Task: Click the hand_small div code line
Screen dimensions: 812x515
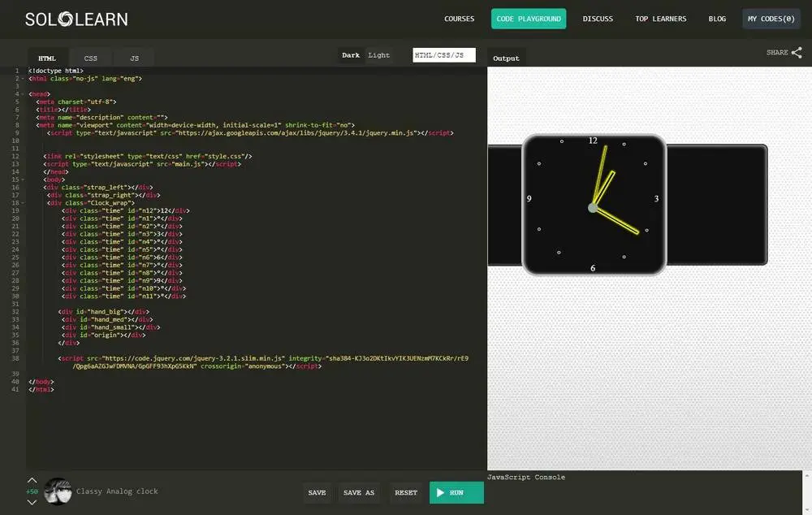Action: 110,327
